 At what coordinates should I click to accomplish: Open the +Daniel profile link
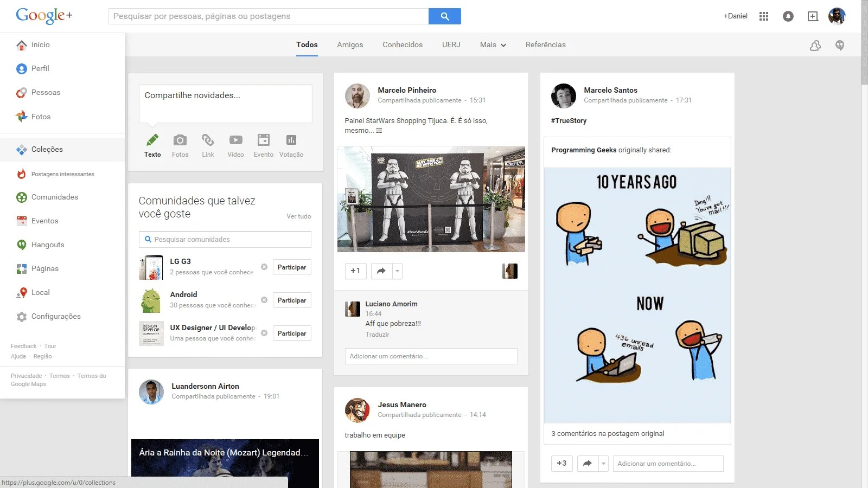736,16
